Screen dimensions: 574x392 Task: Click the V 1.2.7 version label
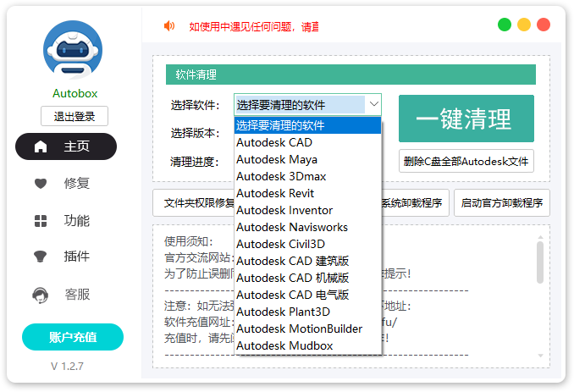pyautogui.click(x=68, y=366)
